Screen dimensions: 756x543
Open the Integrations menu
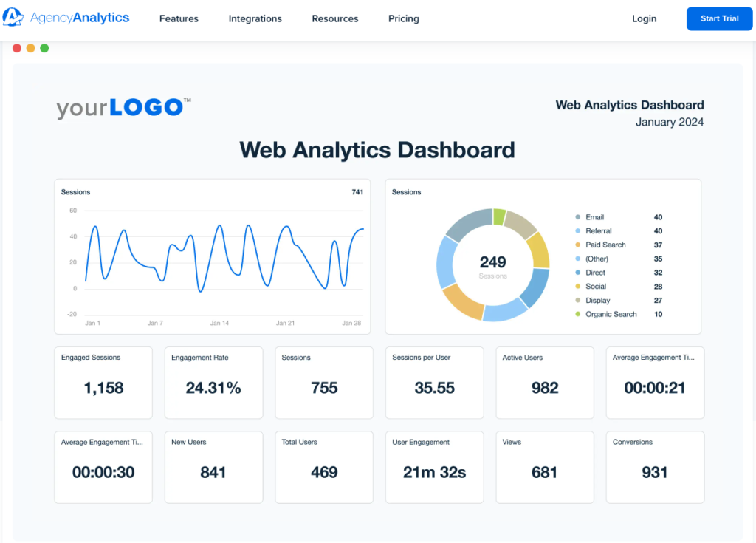tap(255, 18)
